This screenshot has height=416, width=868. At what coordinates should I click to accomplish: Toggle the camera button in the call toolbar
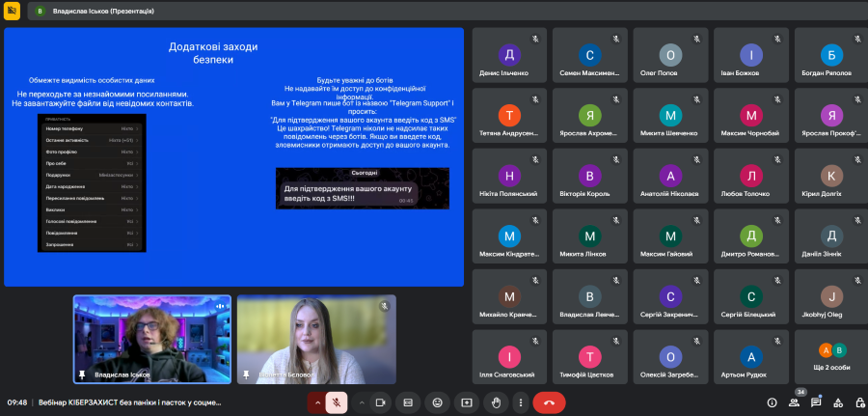[x=380, y=402]
